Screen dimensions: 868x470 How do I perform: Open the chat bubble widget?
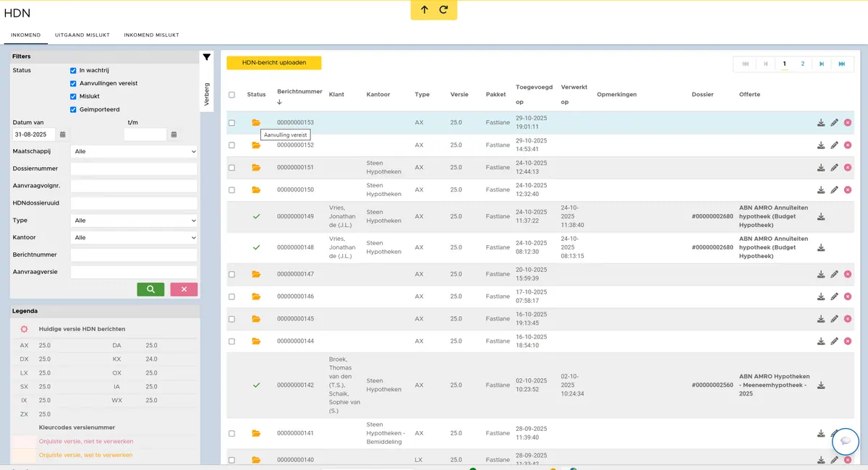[846, 441]
